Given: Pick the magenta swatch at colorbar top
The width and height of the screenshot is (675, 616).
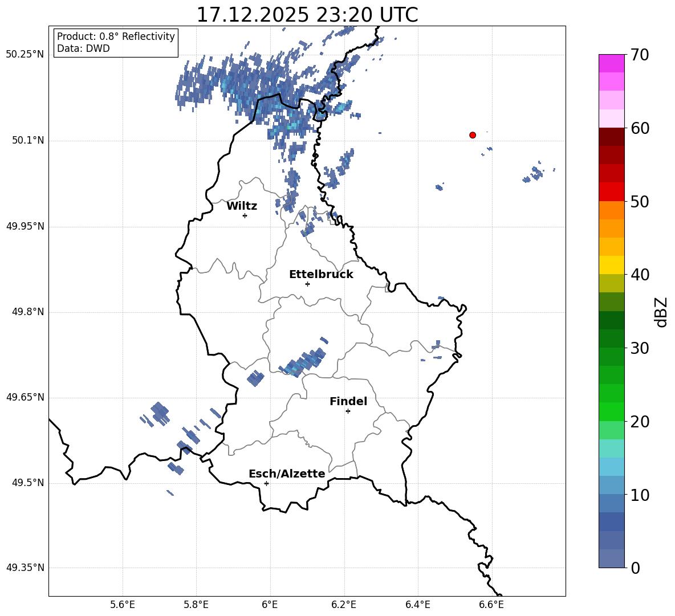Looking at the screenshot, I should (x=611, y=63).
